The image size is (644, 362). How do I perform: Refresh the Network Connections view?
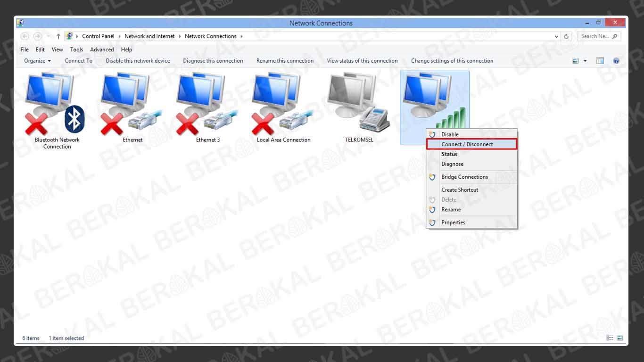pos(567,36)
